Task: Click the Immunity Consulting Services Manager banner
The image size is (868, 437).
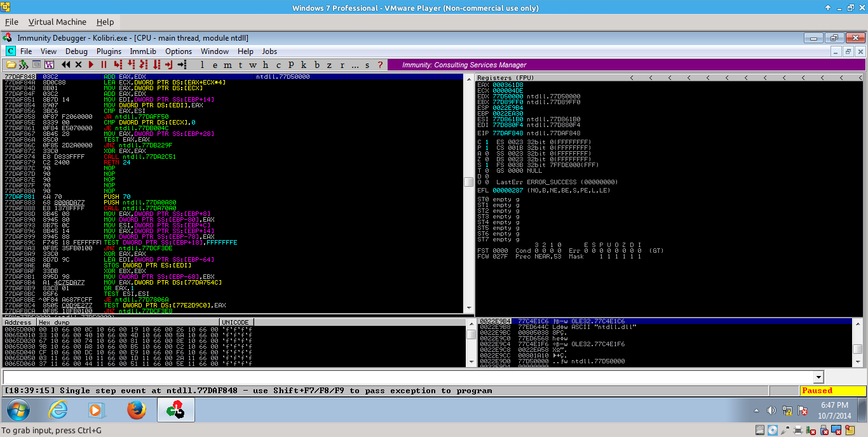Action: [x=626, y=65]
